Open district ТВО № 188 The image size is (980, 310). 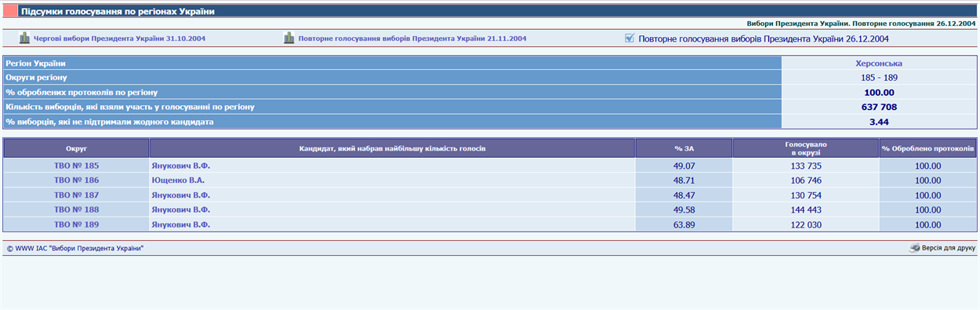(x=76, y=210)
